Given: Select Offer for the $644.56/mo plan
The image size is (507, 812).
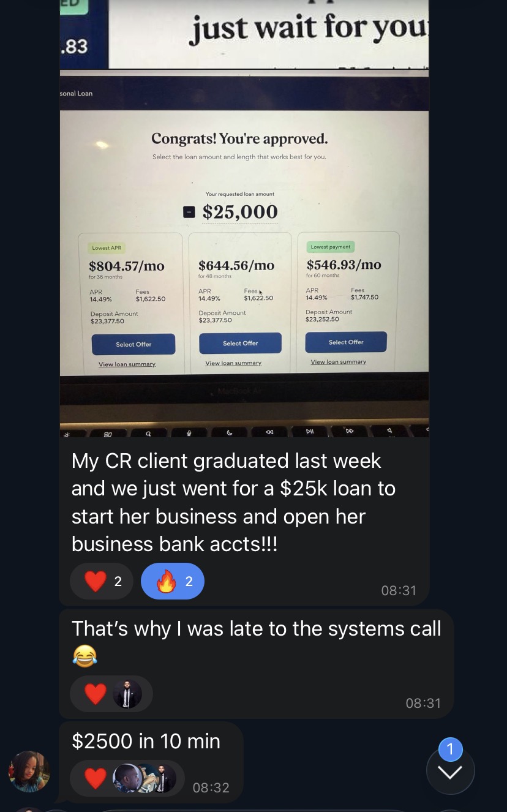Looking at the screenshot, I should pos(241,343).
